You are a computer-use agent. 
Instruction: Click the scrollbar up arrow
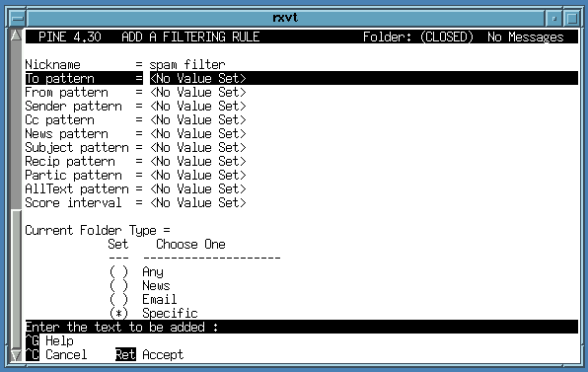(16, 36)
